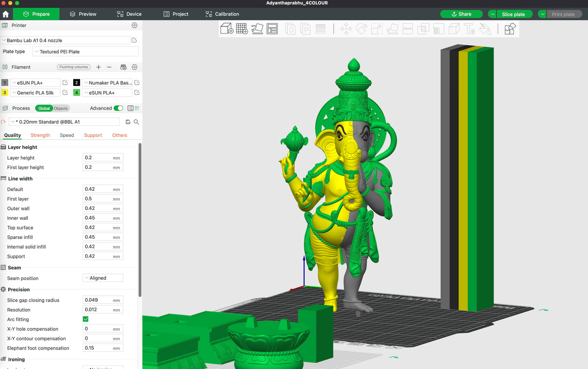Remove a filament with the minus icon
Image resolution: width=588 pixels, height=369 pixels.
coord(109,67)
